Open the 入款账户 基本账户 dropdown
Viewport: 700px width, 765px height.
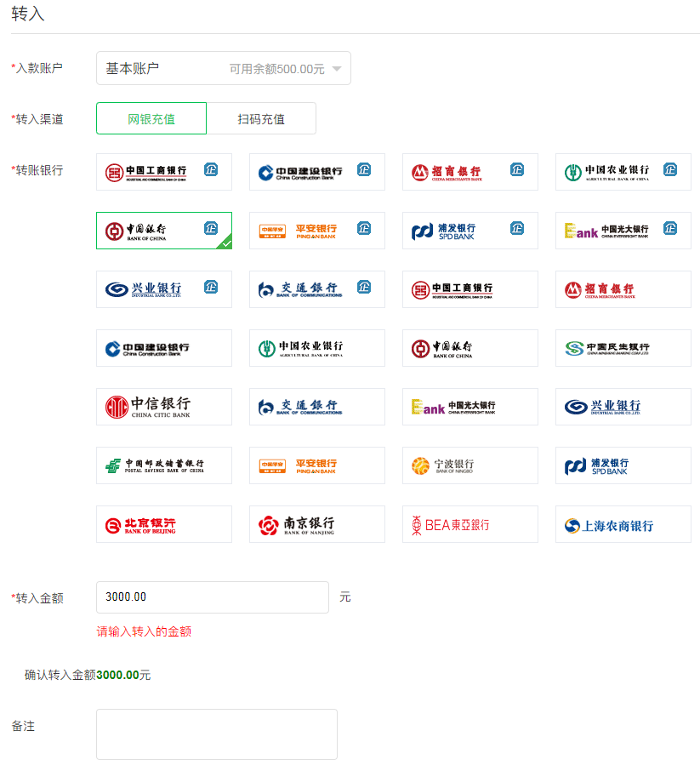pos(224,68)
